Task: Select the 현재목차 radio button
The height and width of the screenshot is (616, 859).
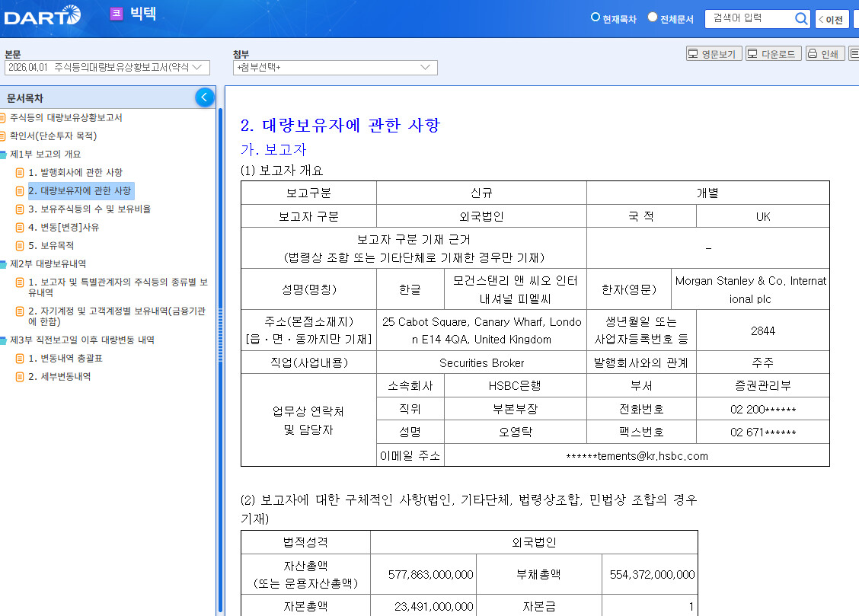Action: [596, 18]
